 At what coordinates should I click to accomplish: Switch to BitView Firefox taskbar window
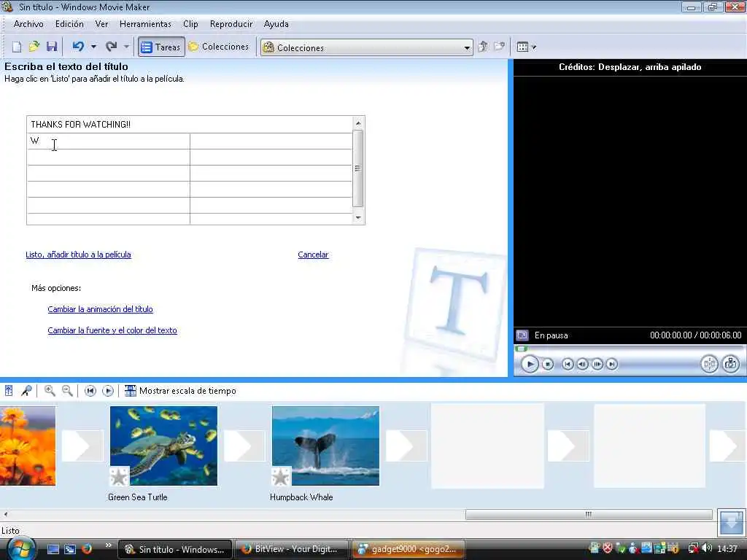tap(292, 549)
